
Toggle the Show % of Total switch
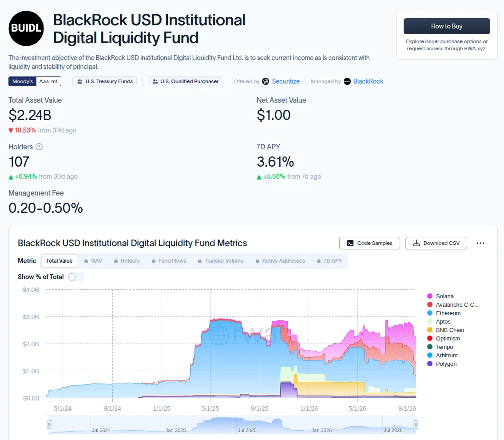coord(76,277)
